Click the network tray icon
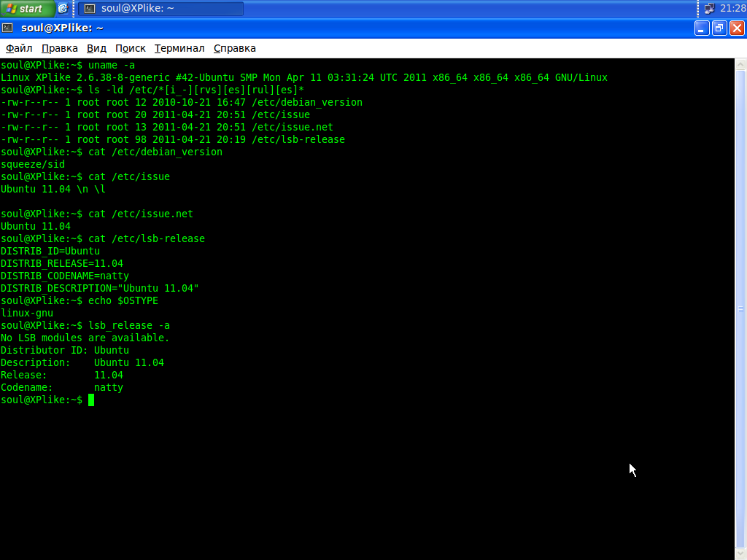This screenshot has width=747, height=560. (709, 9)
